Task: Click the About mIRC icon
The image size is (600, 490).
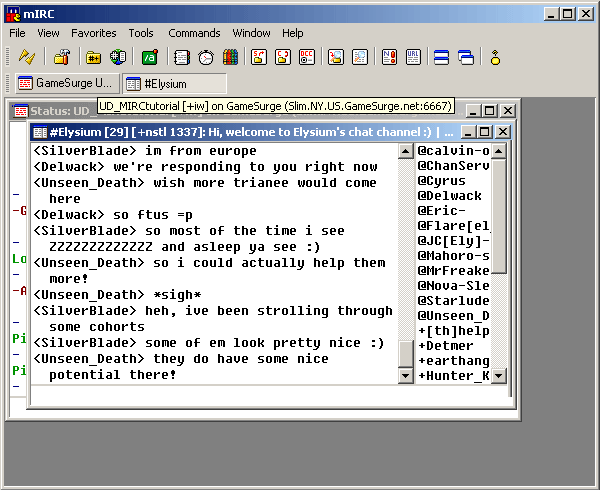Action: 495,57
